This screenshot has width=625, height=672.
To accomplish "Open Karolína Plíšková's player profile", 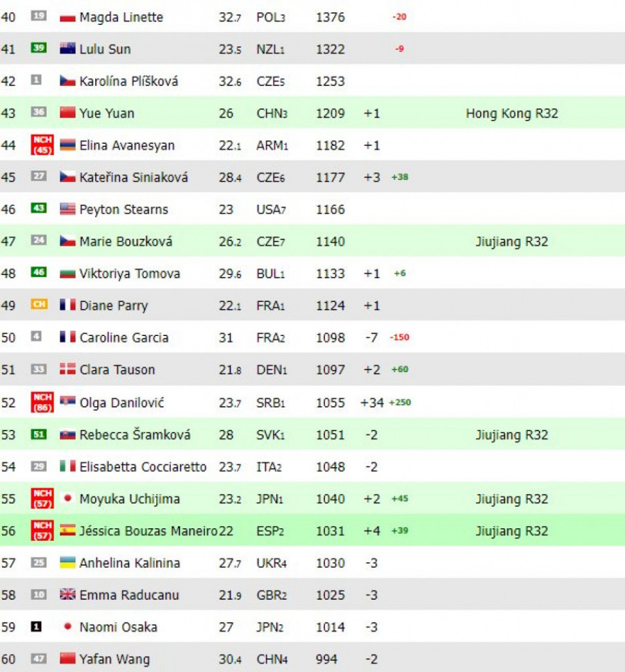I will [x=128, y=81].
